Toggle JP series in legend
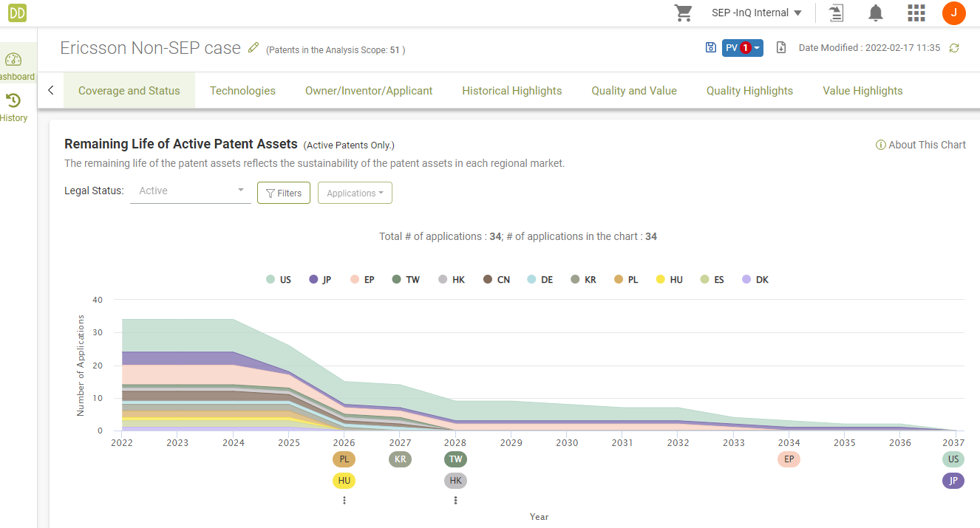This screenshot has height=528, width=980. 320,280
